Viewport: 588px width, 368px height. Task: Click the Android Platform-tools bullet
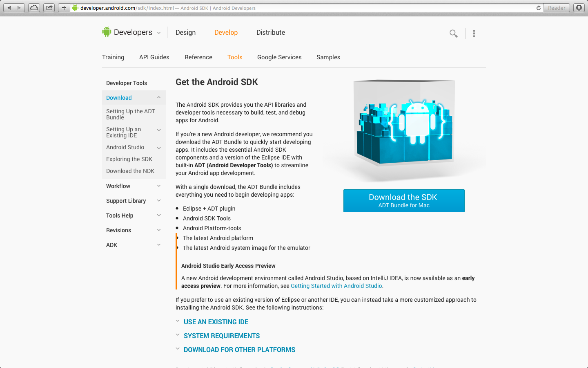[x=212, y=228]
